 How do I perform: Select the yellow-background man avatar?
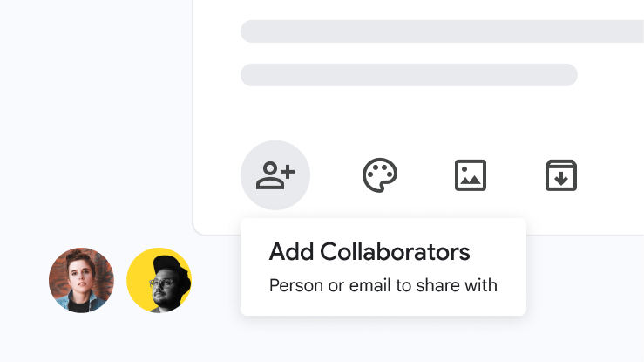(x=159, y=280)
